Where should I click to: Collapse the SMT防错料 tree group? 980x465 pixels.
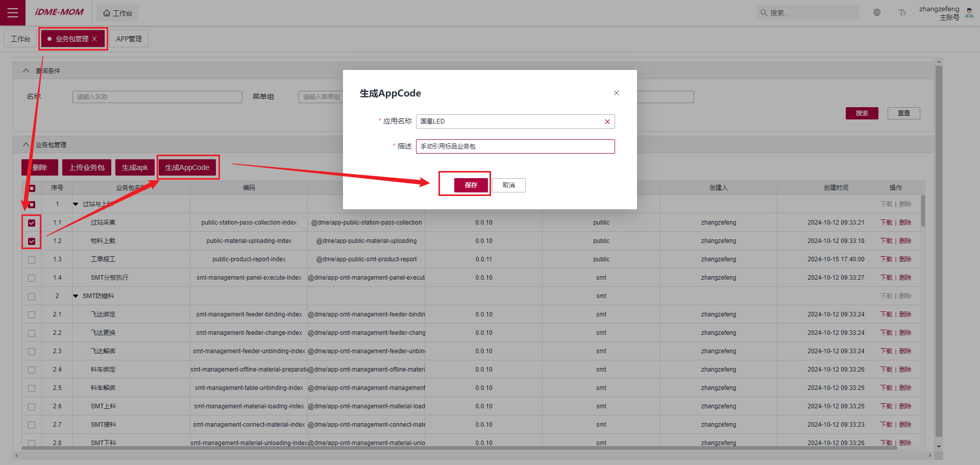(x=76, y=296)
